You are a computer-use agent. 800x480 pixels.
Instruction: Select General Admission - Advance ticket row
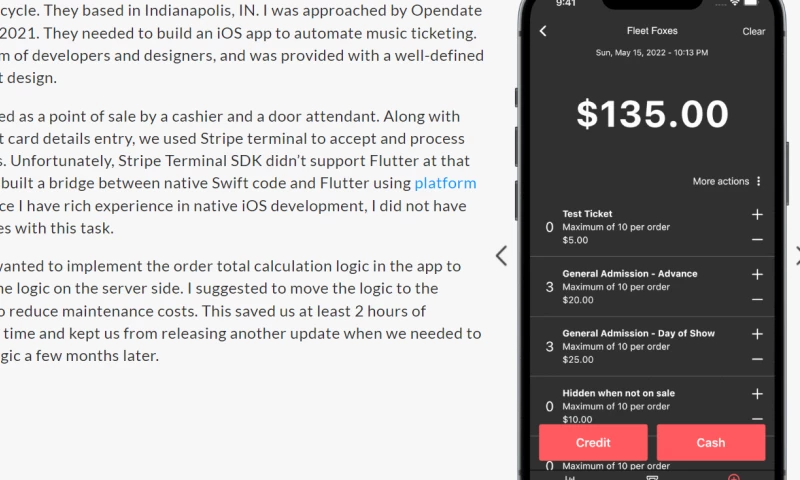640,287
